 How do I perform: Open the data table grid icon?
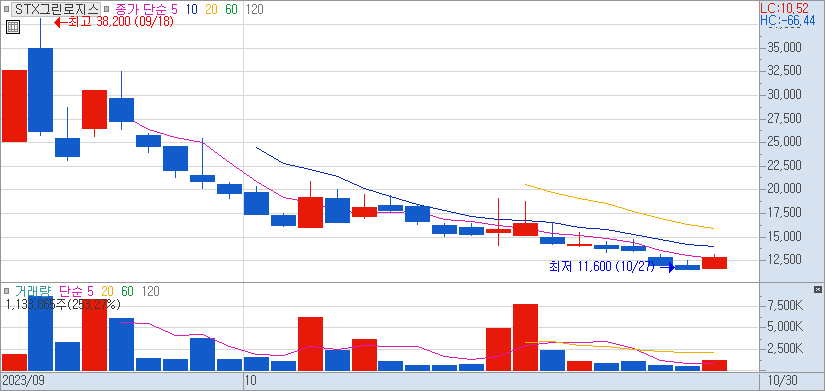[x=13, y=27]
